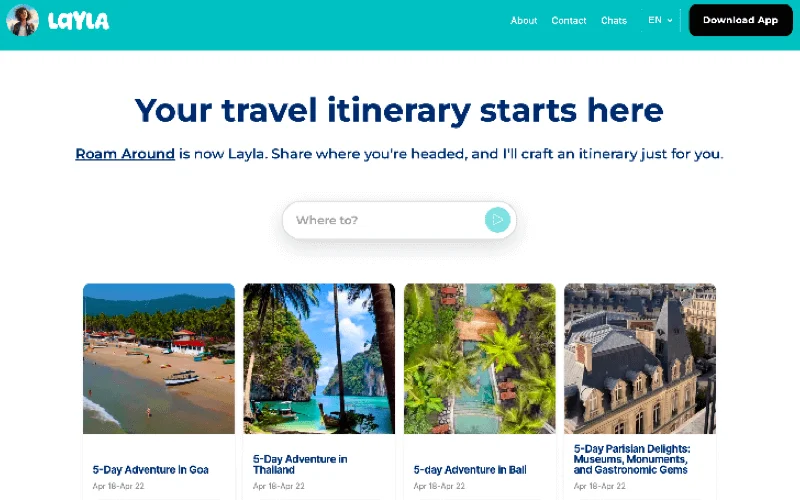The width and height of the screenshot is (800, 500).
Task: Open the Chats section
Action: coord(613,20)
